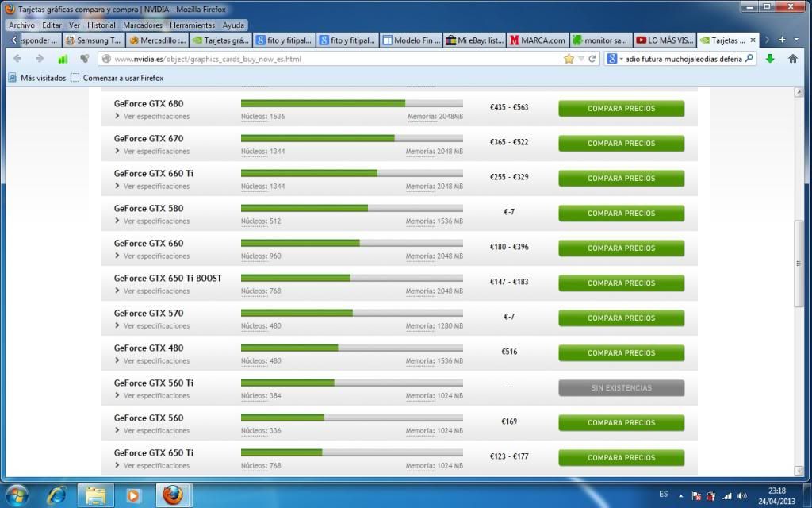The height and width of the screenshot is (508, 812).
Task: Expand Ver especificaciones for GeForce GTX 670
Action: [x=152, y=151]
